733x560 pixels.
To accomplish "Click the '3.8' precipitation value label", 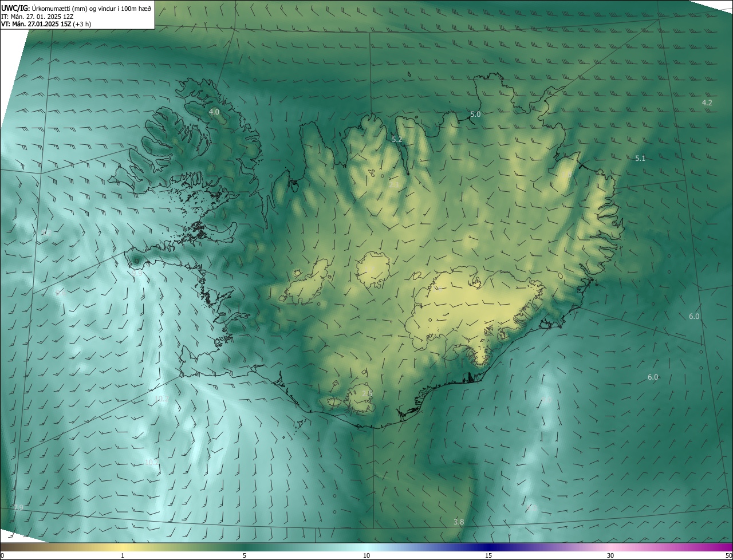I will (459, 522).
